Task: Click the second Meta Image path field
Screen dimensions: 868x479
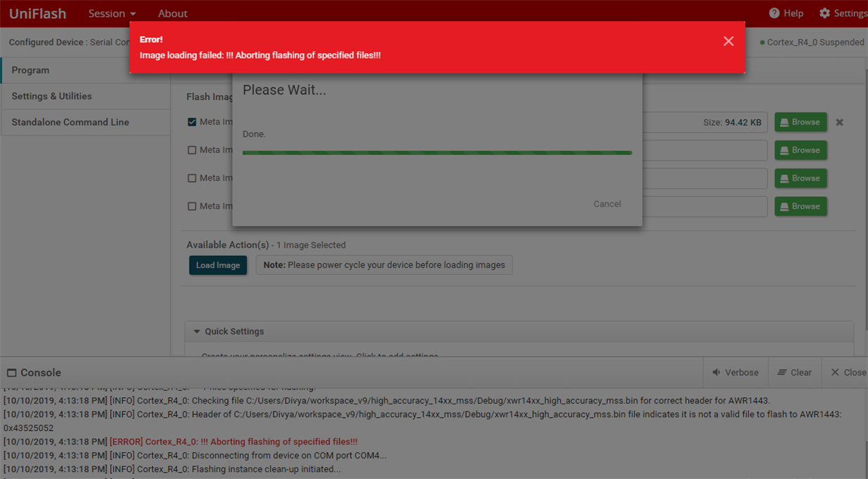Action: pos(705,150)
